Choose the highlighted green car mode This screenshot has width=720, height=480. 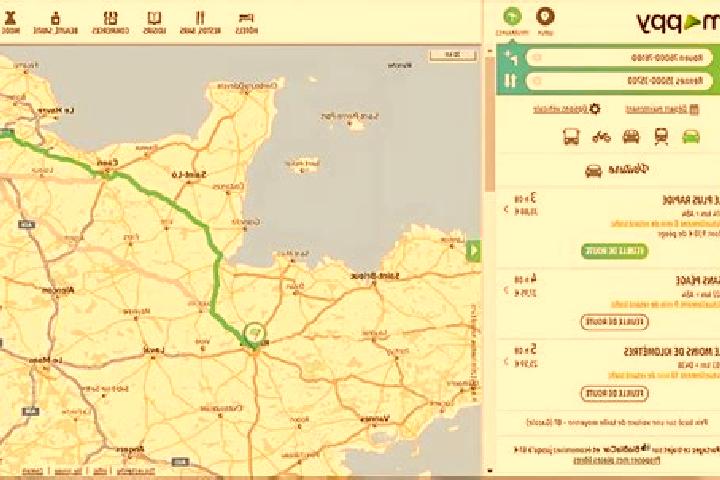[x=691, y=137]
